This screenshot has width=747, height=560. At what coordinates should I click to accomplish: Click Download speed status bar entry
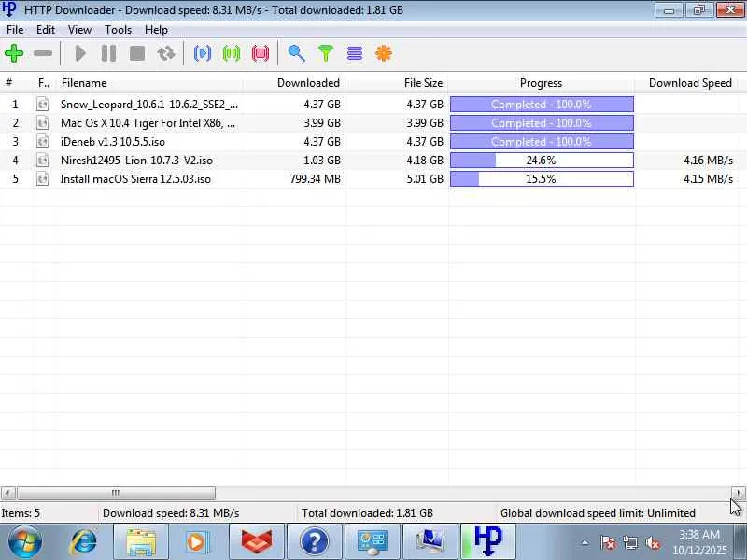[x=171, y=513]
